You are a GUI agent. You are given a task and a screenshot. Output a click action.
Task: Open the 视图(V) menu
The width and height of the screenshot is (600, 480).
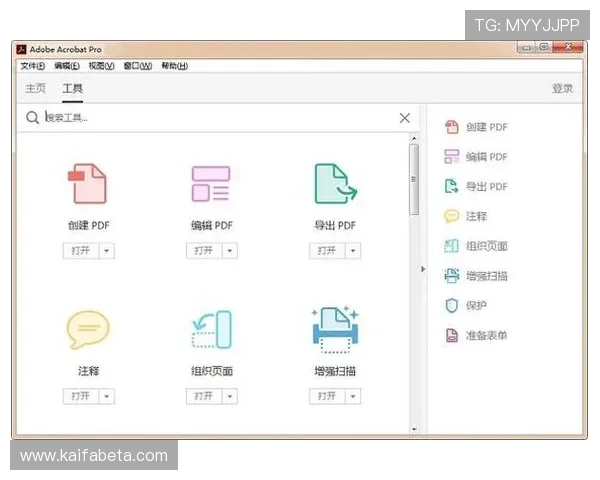[101, 66]
